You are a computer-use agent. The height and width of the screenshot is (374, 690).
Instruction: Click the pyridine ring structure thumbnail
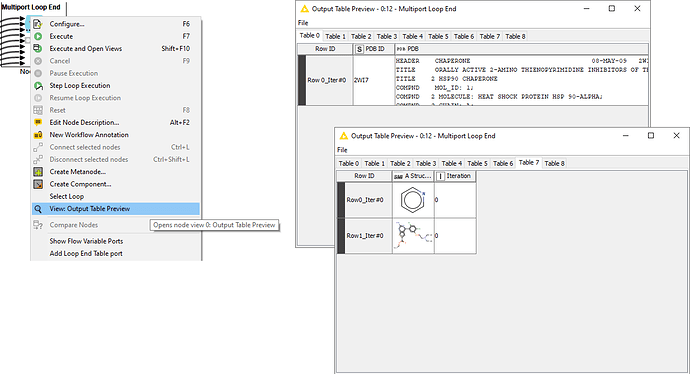click(413, 200)
